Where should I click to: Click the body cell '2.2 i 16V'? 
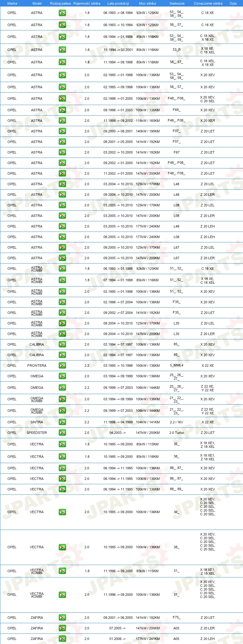pyautogui.click(x=177, y=422)
